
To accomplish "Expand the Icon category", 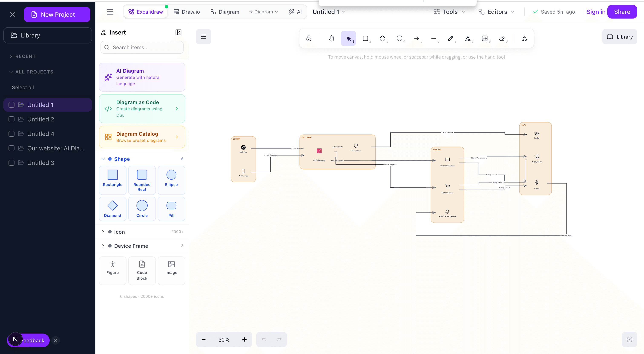I will click(142, 232).
